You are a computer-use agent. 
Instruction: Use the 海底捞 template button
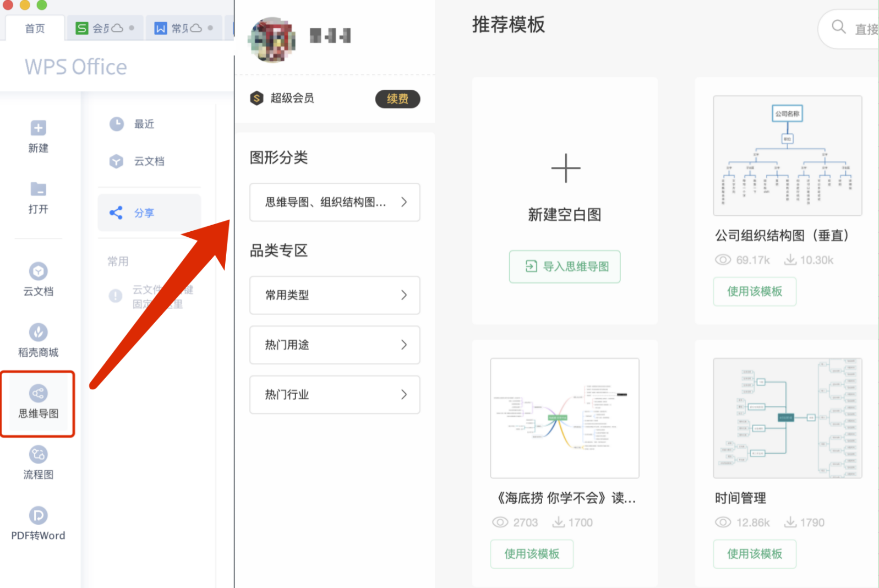coord(532,554)
